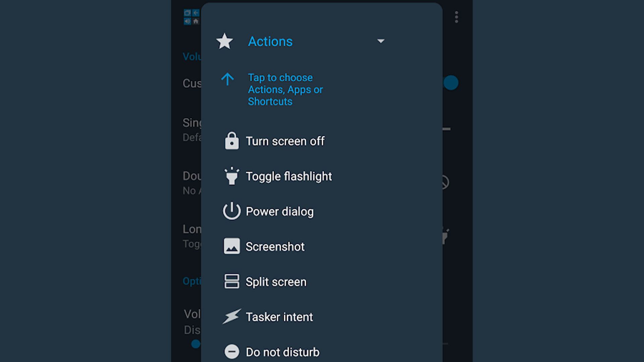Screen dimensions: 644x362
Task: Click the blue up arrow icon
Action: click(227, 79)
